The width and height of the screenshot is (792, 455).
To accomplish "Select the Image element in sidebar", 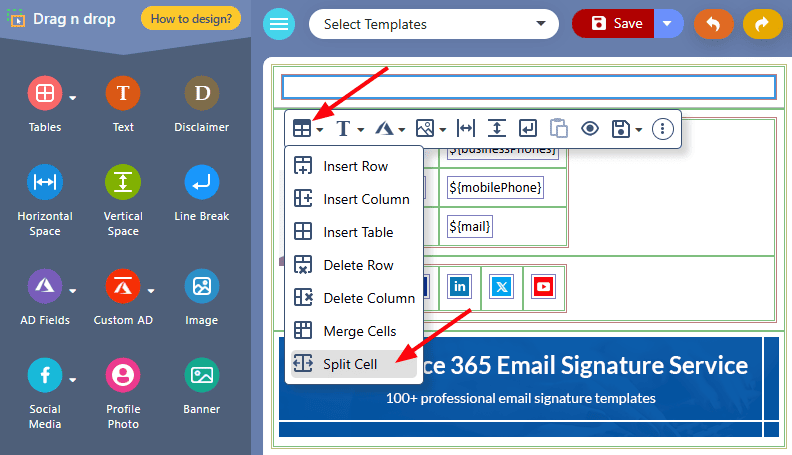I will [x=202, y=286].
